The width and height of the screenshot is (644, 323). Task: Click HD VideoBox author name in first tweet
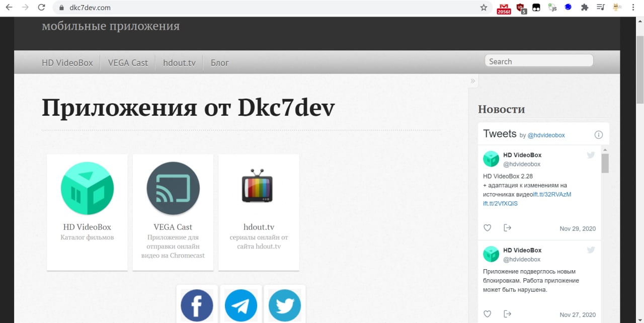[522, 155]
